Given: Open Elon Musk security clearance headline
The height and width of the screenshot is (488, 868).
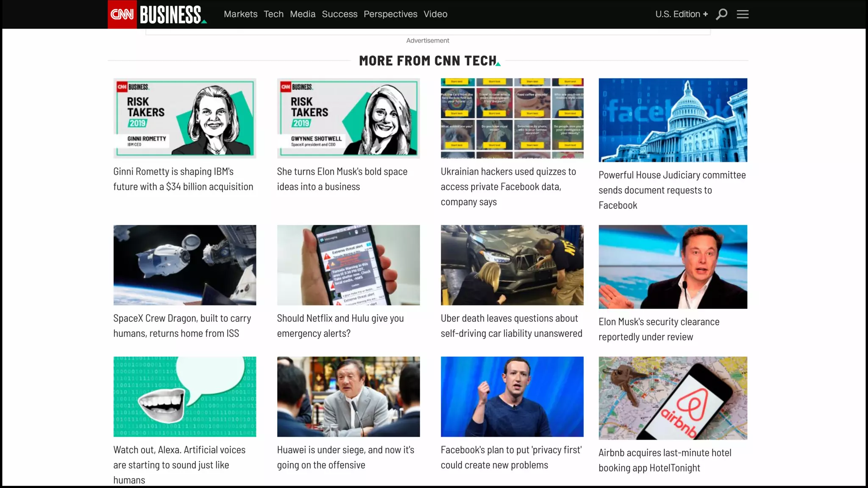Looking at the screenshot, I should click(x=659, y=329).
